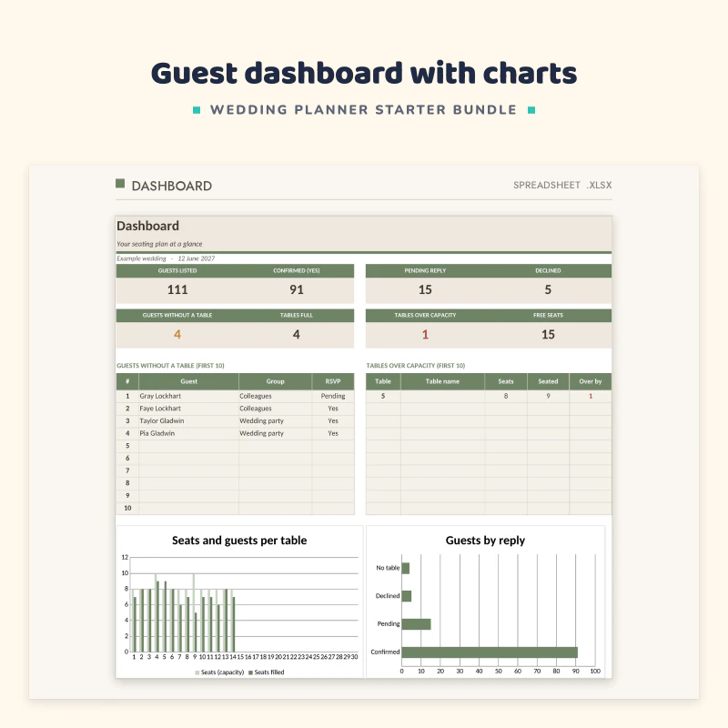Click the 'Pending' RSVP cell for Gray Lockhart
Screen dimensions: 728x728
[333, 396]
